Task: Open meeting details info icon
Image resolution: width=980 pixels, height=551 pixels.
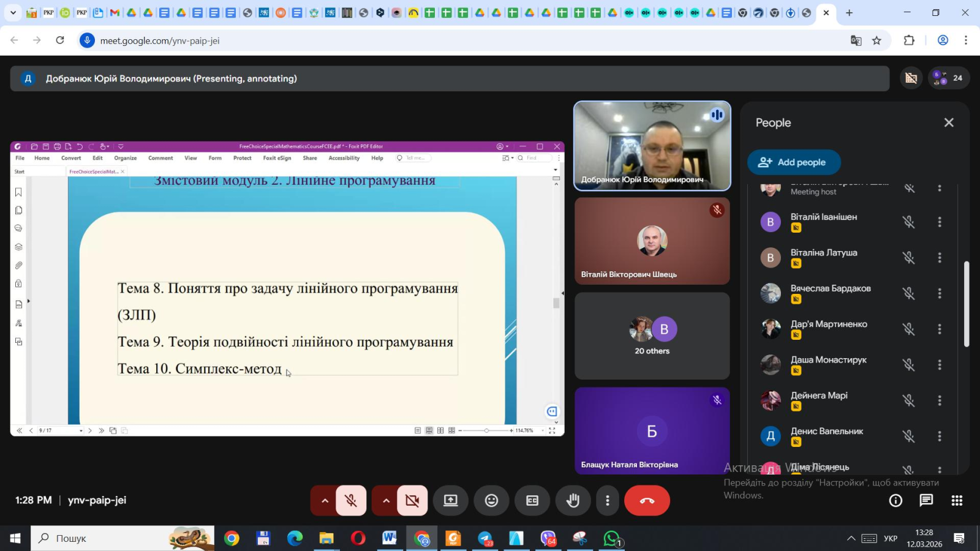Action: coord(895,501)
